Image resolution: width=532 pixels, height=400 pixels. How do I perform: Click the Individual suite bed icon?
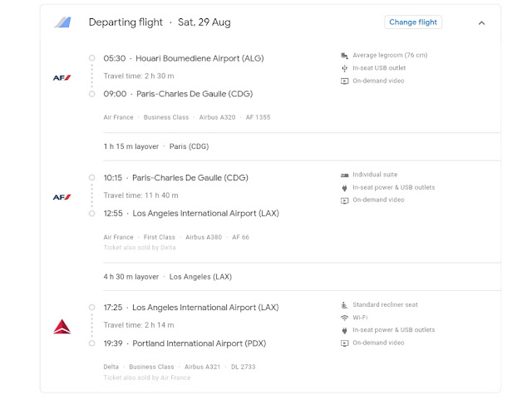click(x=344, y=175)
